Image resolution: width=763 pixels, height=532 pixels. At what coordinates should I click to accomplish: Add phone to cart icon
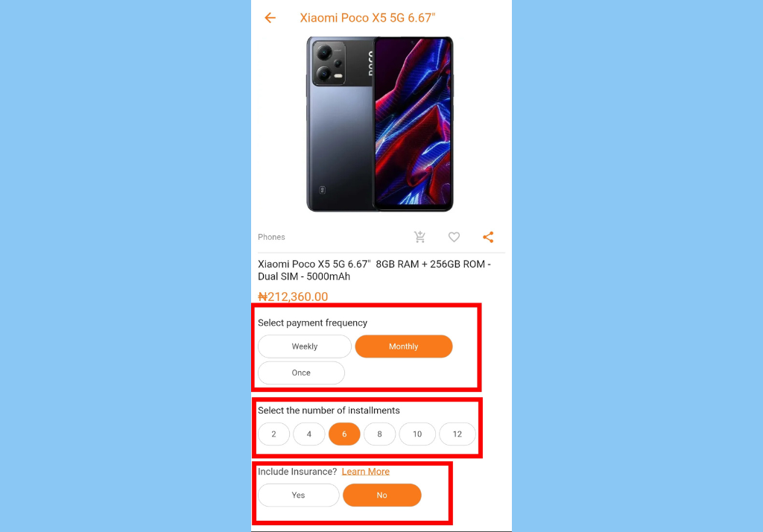click(x=420, y=237)
